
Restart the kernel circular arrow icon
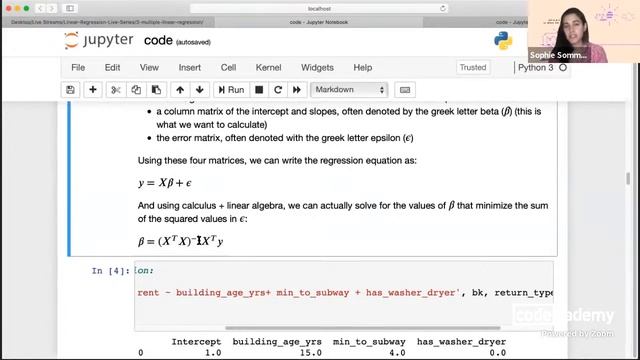pos(278,90)
